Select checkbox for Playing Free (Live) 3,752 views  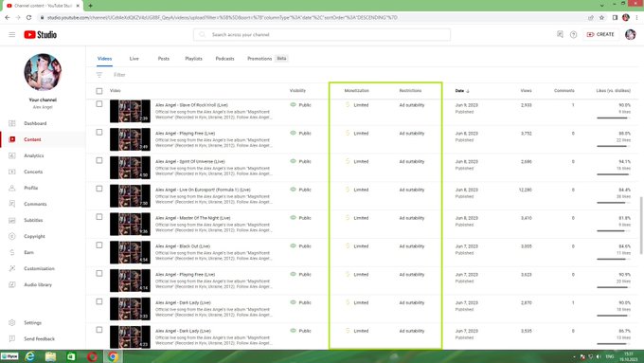point(99,133)
